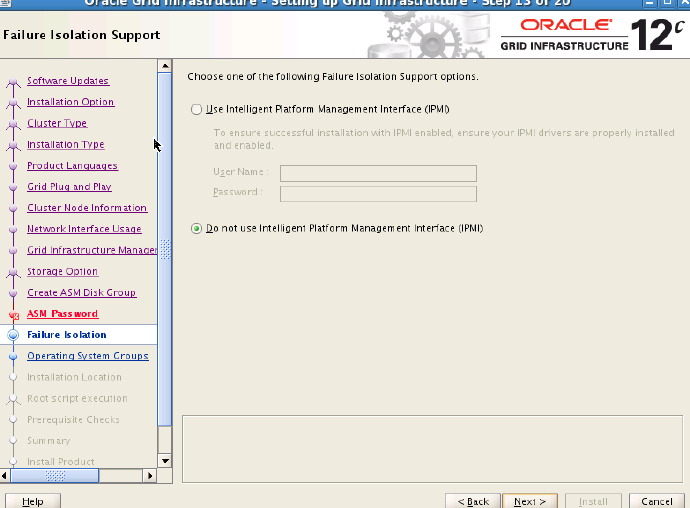Click the up arrow of steps scrollbar
This screenshot has width=690, height=508.
click(x=165, y=66)
